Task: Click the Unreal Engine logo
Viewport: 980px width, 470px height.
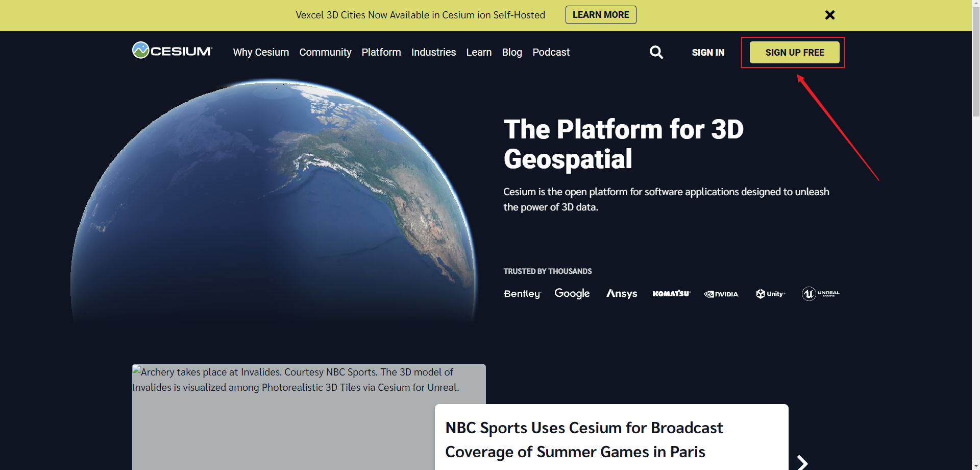Action: tap(820, 294)
